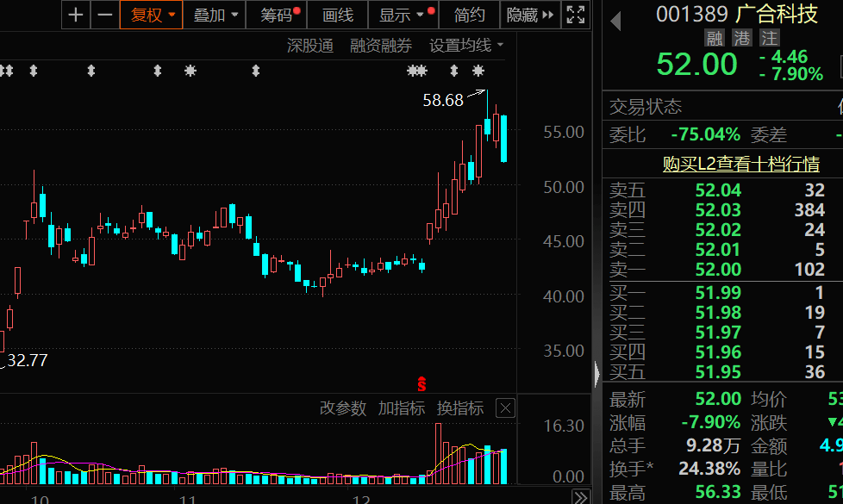Click the red dollar fund-flow marker above volume
The image size is (843, 504).
(420, 384)
